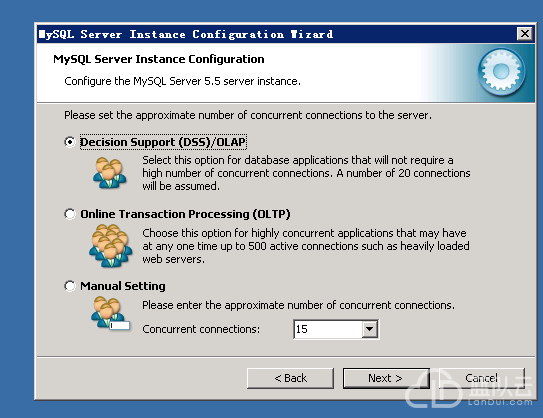Viewport: 543px width, 418px height.
Task: Select the Decision Support (DSS)/OLAP radio button
Action: coord(70,142)
